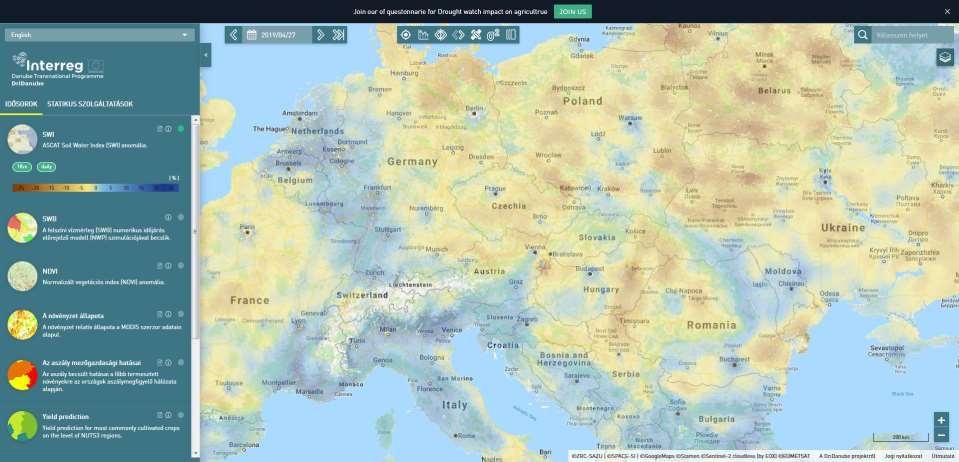Click the sidebar scrollbar down arrow
This screenshot has height=462, width=959.
[196, 453]
